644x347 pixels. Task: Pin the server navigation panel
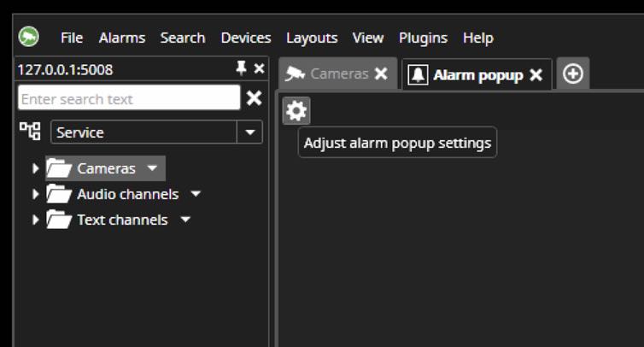point(241,68)
